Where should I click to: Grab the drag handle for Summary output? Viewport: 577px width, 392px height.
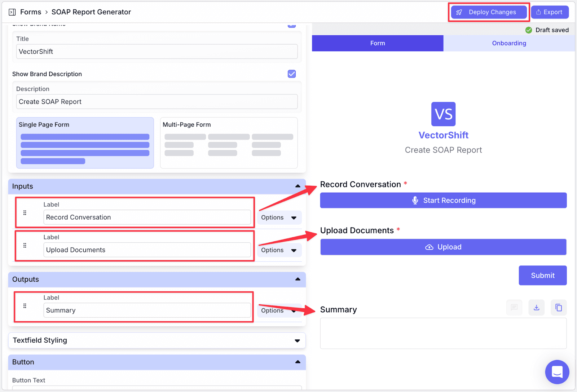click(x=25, y=306)
